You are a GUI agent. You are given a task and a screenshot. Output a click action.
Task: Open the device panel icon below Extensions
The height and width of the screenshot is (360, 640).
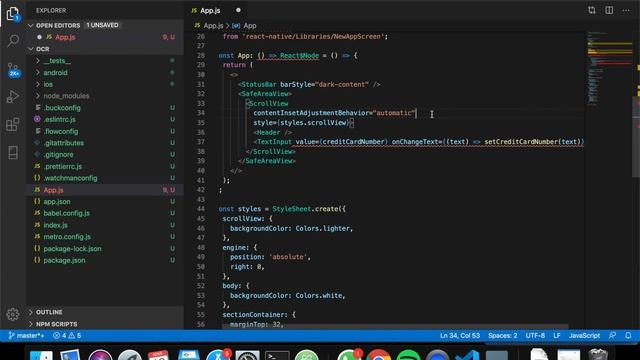pyautogui.click(x=13, y=152)
